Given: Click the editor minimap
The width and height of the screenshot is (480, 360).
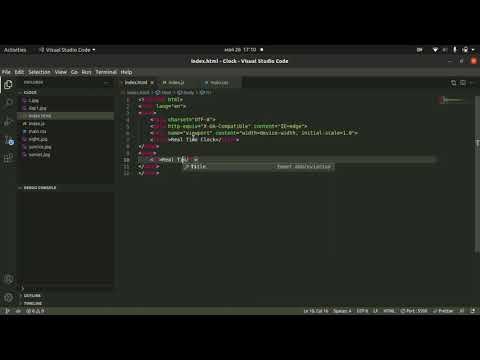Looking at the screenshot, I should (x=454, y=100).
